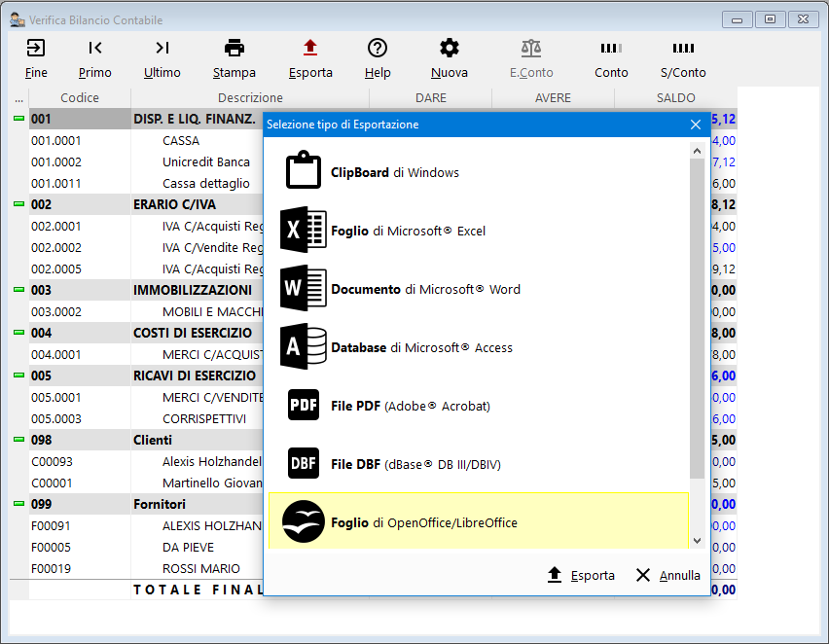Cancel the export with Annulla
Screen dimensions: 829x644
click(x=667, y=575)
